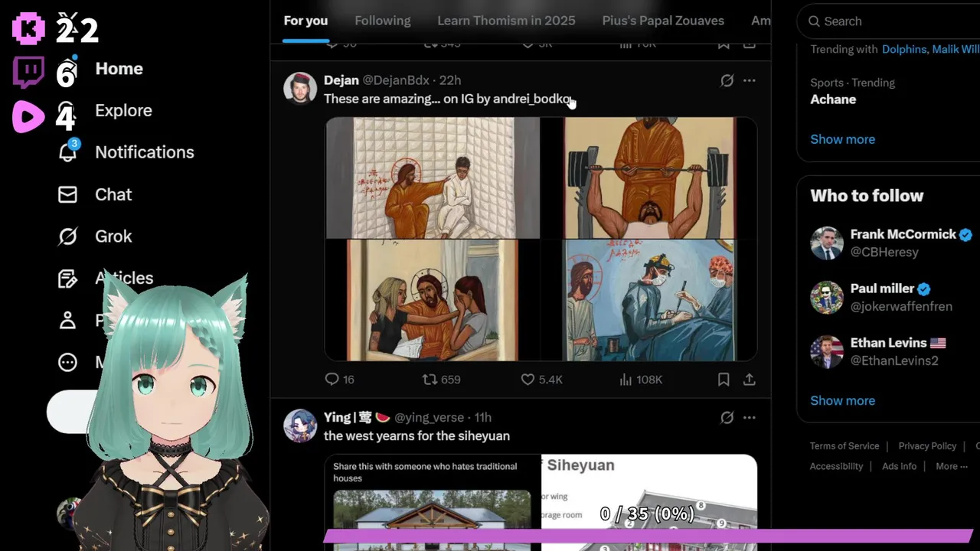980x551 pixels.
Task: Click Ethan Levins's avatar
Action: [827, 352]
